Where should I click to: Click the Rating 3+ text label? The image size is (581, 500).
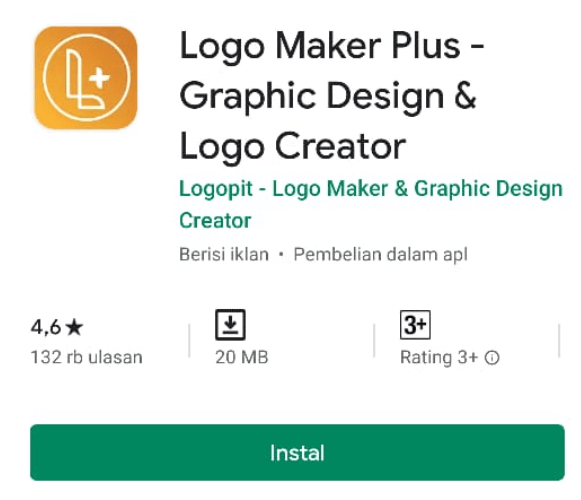tap(439, 358)
